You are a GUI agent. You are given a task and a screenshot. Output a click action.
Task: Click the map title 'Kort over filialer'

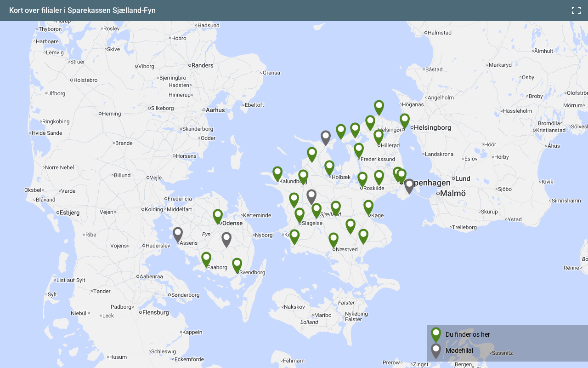tap(82, 11)
